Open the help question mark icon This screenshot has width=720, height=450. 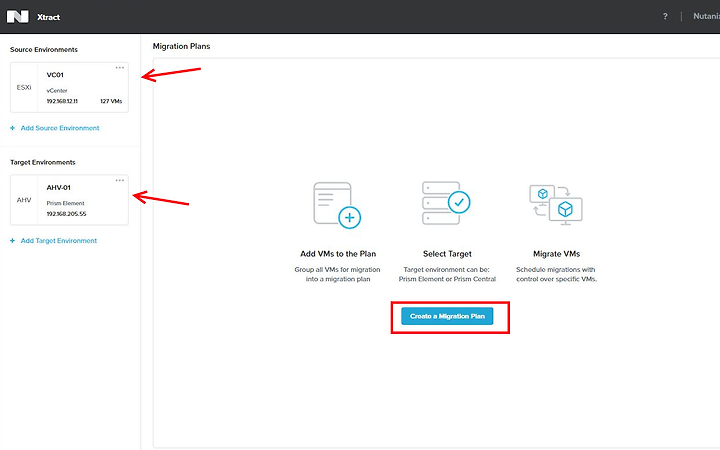[665, 17]
